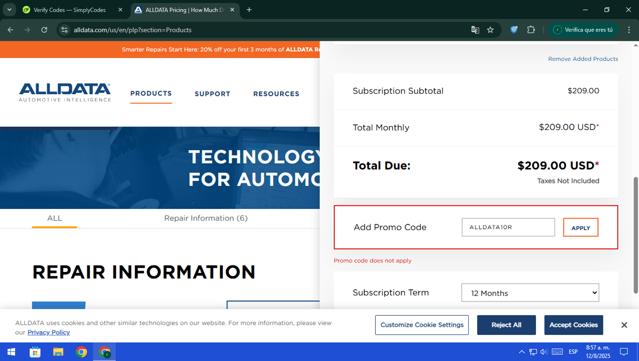The height and width of the screenshot is (361, 639).
Task: Open File Explorer from taskbar
Action: coord(58,352)
